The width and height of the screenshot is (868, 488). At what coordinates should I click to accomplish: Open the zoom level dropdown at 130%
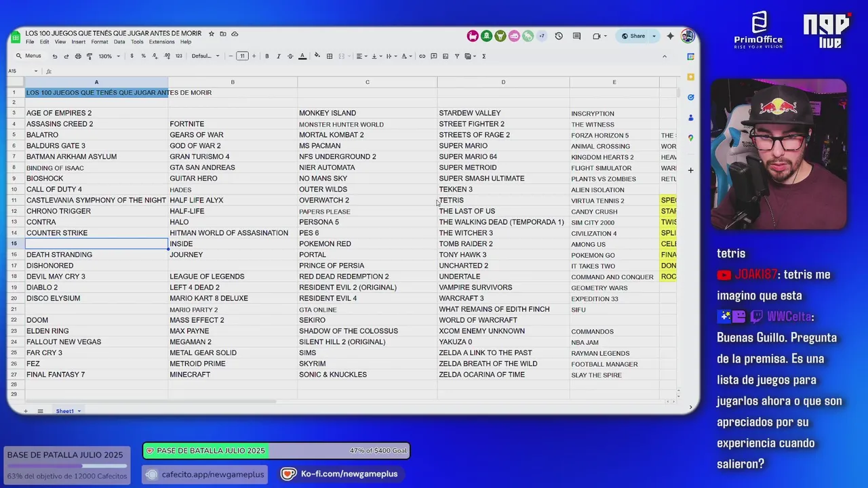(x=109, y=56)
